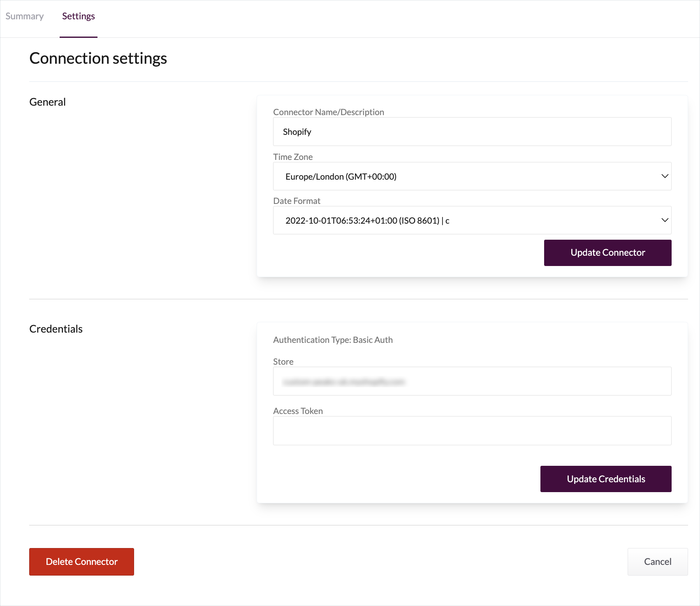
Task: Hit the Cancel button
Action: click(x=657, y=562)
